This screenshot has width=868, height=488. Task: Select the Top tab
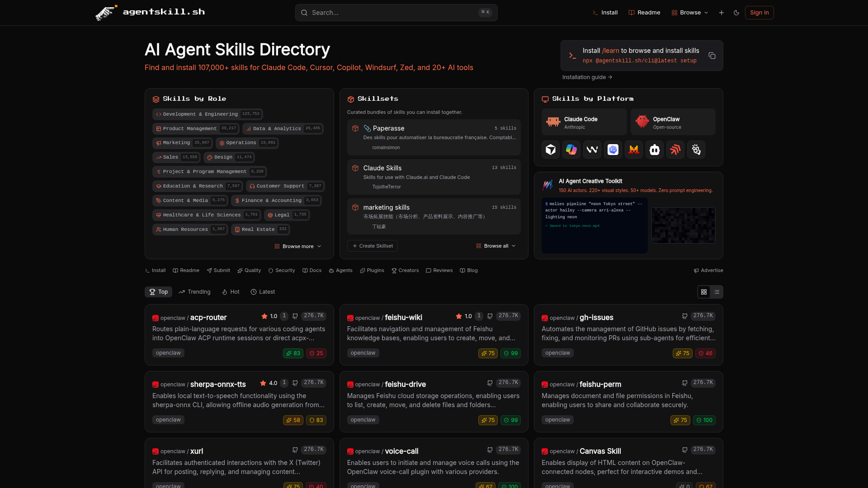click(x=158, y=292)
